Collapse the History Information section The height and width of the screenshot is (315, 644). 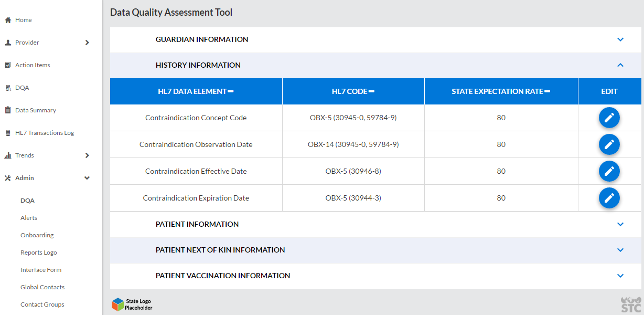pyautogui.click(x=620, y=65)
